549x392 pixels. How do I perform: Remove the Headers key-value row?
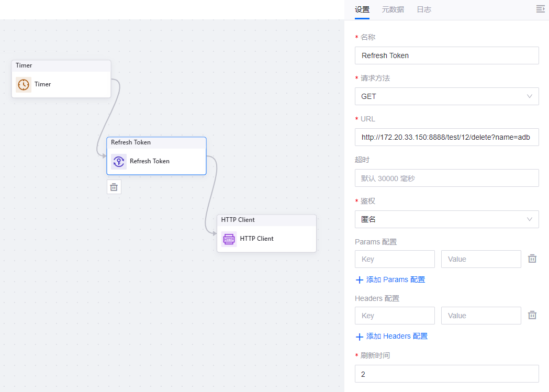[x=532, y=315]
